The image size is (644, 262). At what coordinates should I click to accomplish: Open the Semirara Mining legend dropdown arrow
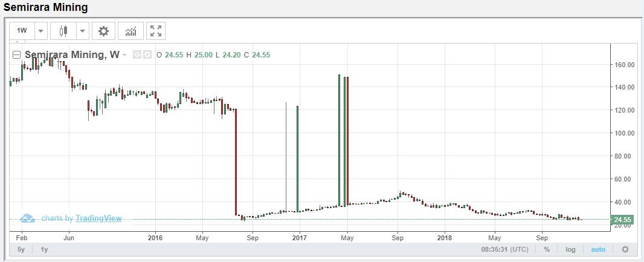[x=124, y=54]
